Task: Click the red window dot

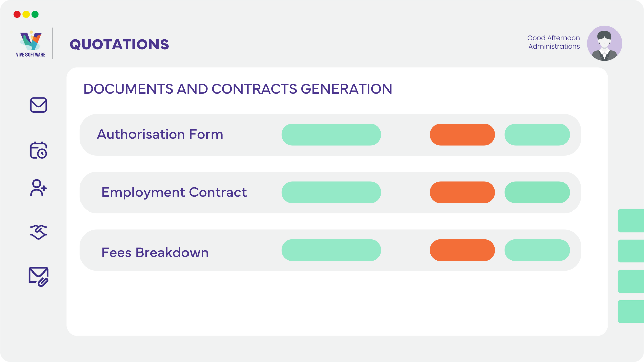Action: point(17,14)
